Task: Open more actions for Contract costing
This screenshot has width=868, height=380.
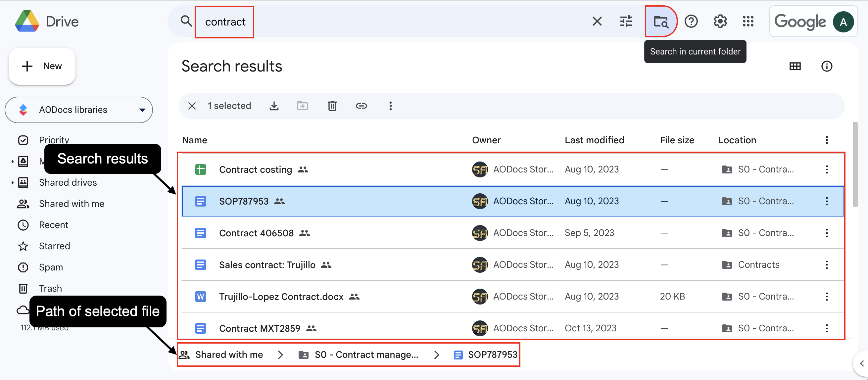Action: tap(827, 169)
